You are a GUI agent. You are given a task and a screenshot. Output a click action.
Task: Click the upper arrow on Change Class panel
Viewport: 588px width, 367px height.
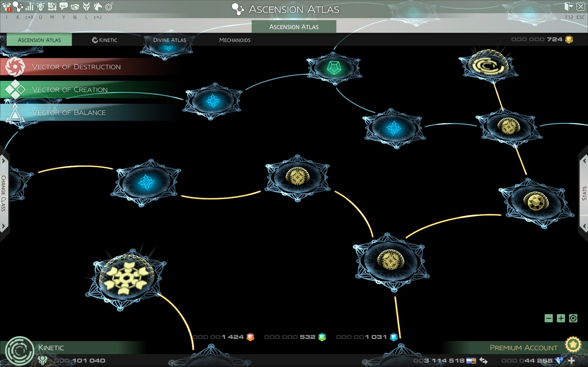point(3,161)
